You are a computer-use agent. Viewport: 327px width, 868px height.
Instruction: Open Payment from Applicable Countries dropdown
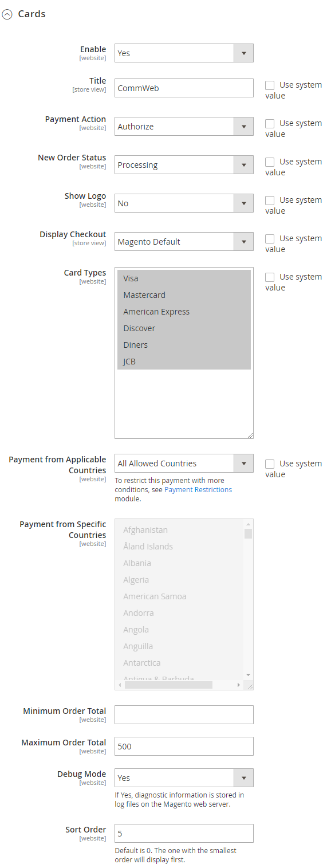click(184, 464)
